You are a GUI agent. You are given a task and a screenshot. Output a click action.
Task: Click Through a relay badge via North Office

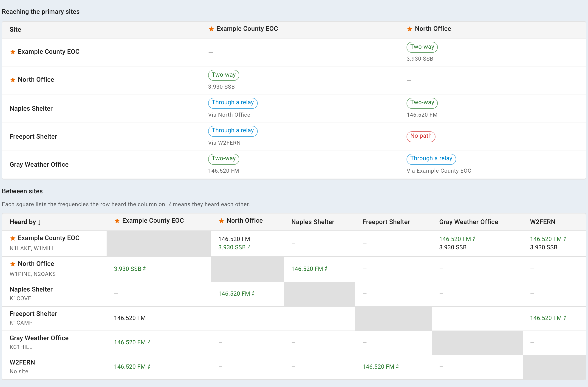point(233,103)
